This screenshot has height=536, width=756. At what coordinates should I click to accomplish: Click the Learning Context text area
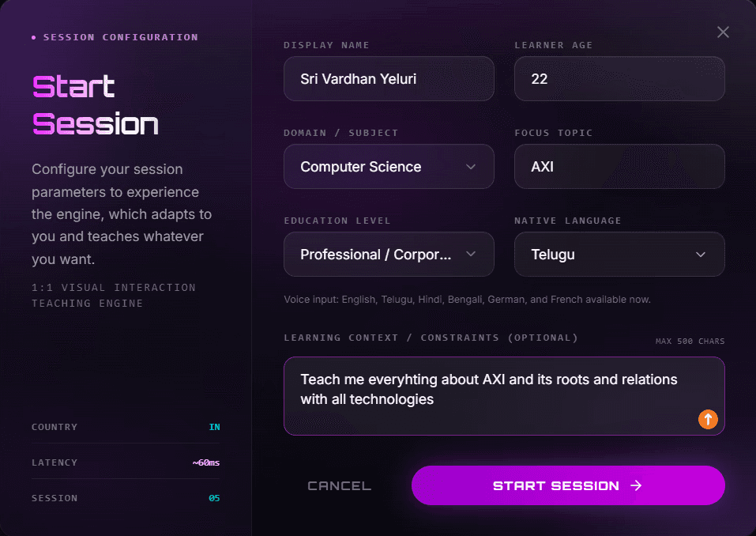pyautogui.click(x=504, y=394)
